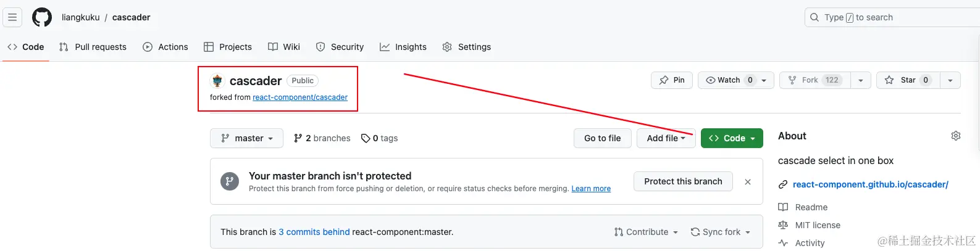The height and width of the screenshot is (251, 980).
Task: Pin this repository
Action: pyautogui.click(x=671, y=80)
